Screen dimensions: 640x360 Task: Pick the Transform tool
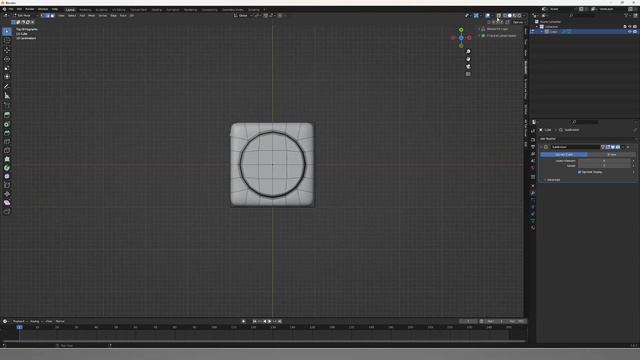tap(7, 76)
